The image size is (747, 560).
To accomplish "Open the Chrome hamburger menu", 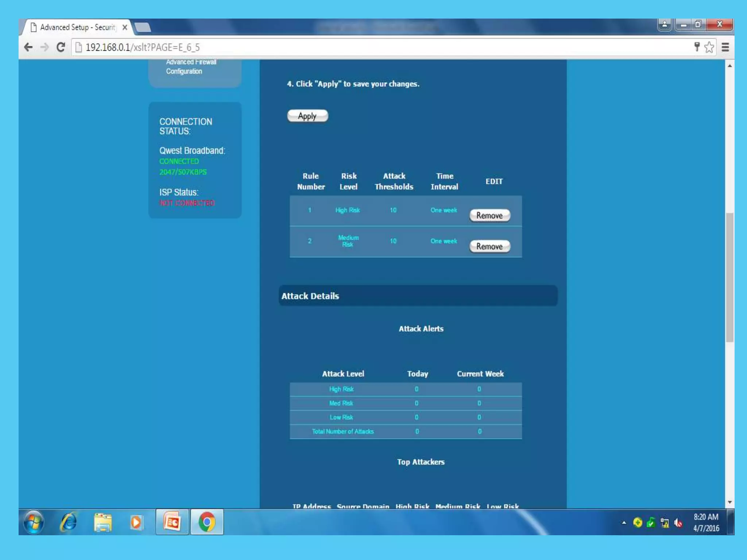I will (725, 47).
